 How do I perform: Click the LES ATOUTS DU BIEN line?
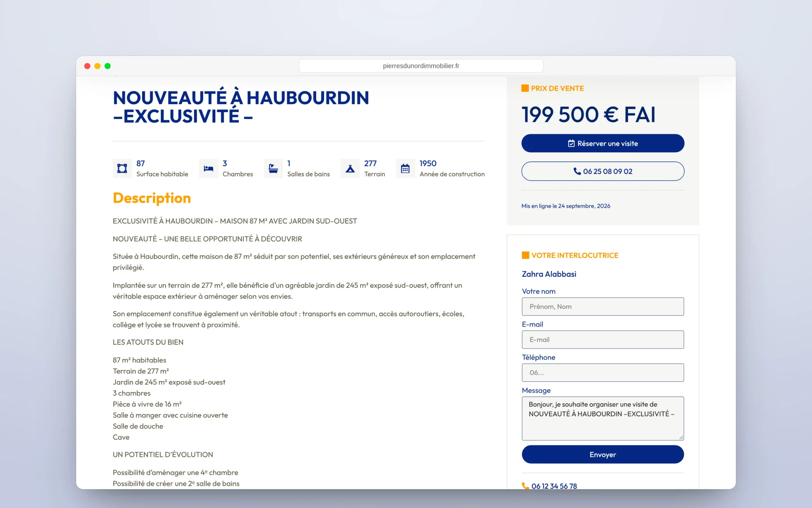click(148, 342)
